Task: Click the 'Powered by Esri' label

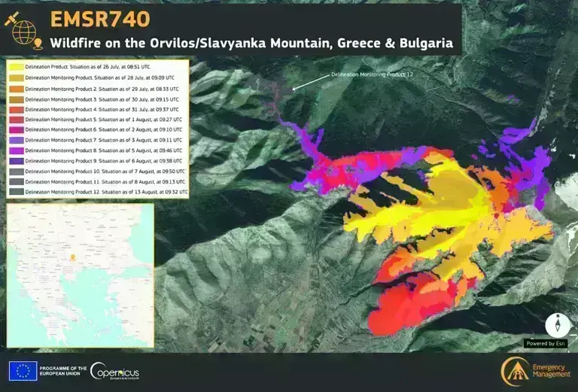Action: point(546,343)
